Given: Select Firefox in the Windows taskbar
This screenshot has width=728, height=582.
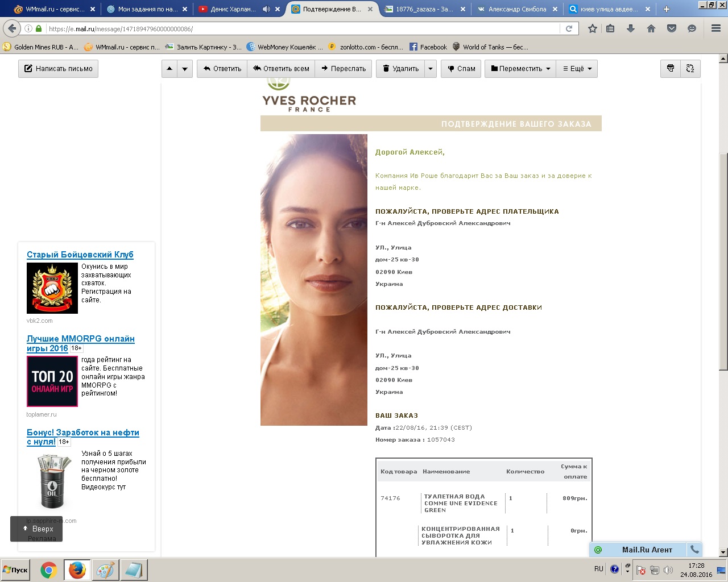Looking at the screenshot, I should coord(77,570).
